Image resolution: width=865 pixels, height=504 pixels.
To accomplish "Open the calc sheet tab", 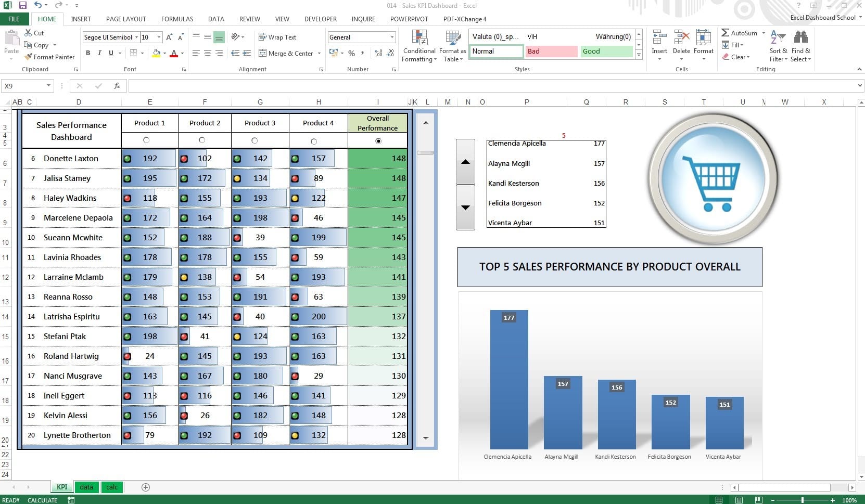I will pyautogui.click(x=112, y=487).
